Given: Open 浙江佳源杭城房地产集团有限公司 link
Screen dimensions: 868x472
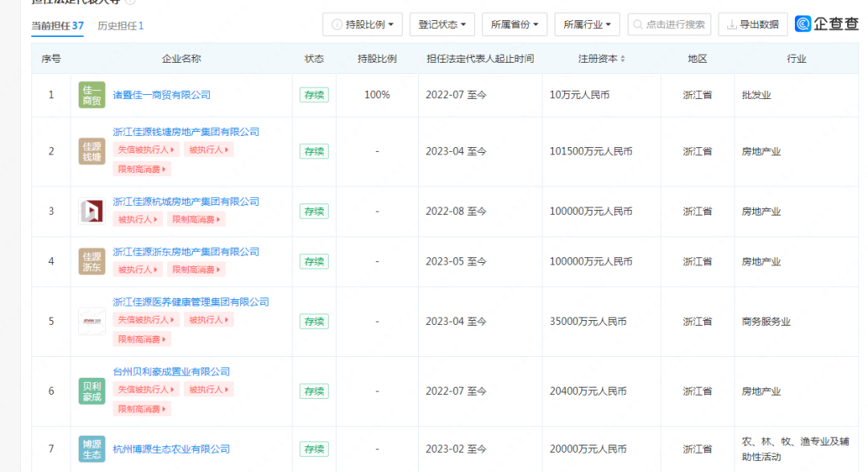Looking at the screenshot, I should 186,202.
